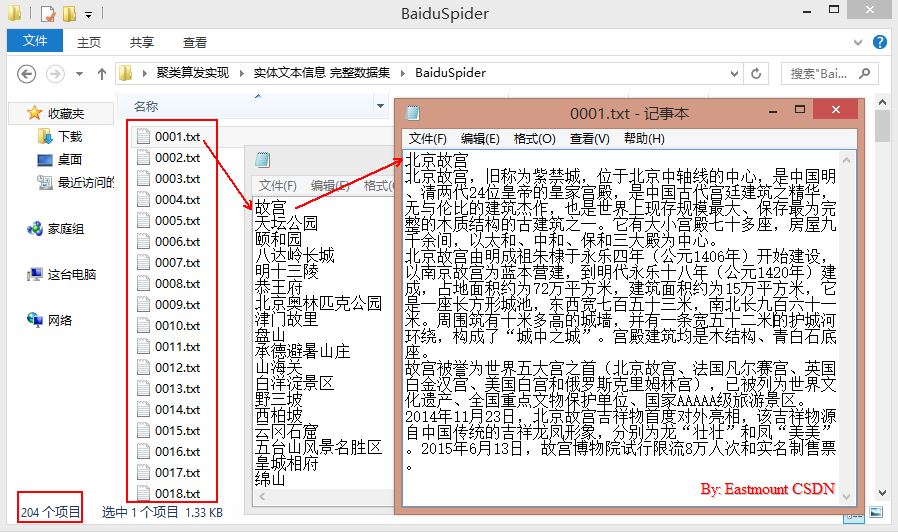Click the icon of 0007.txt
898x532 pixels.
[143, 262]
